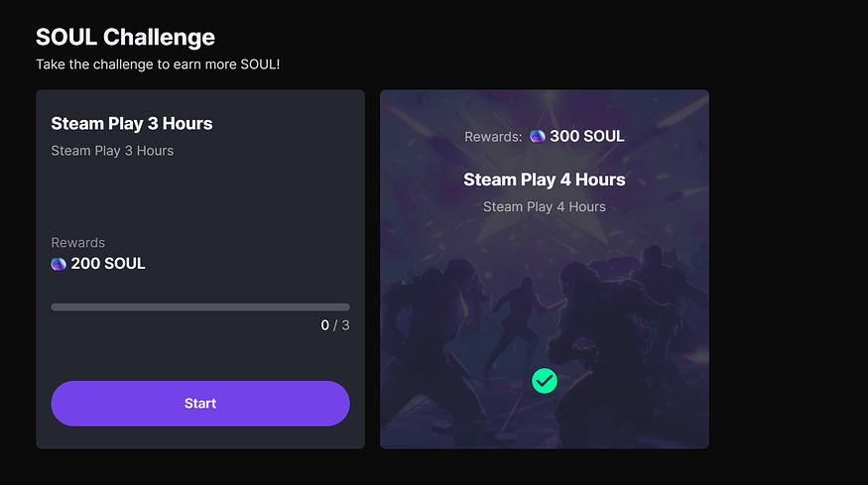Screen dimensions: 868x485
Task: Click the gray Steam Play 4 Hours subtitle
Action: coord(545,206)
